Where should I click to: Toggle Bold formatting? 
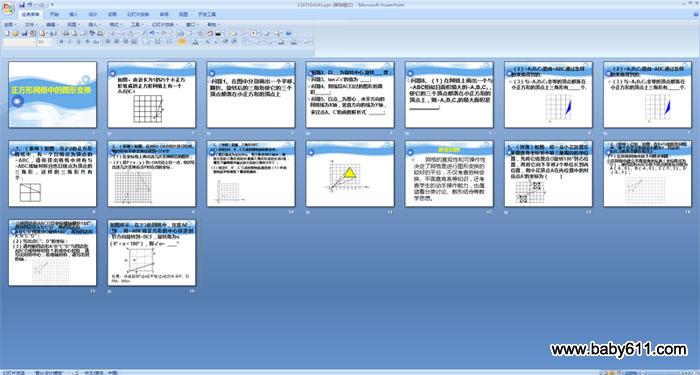coord(61,42)
